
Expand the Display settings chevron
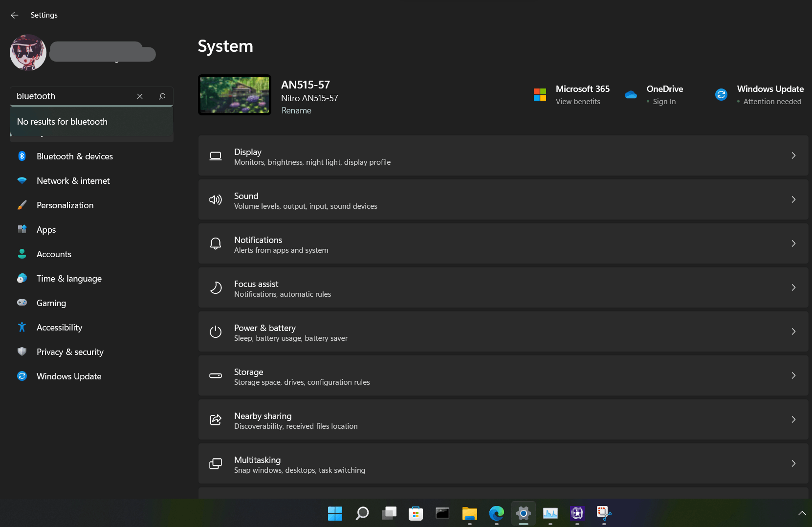(793, 155)
